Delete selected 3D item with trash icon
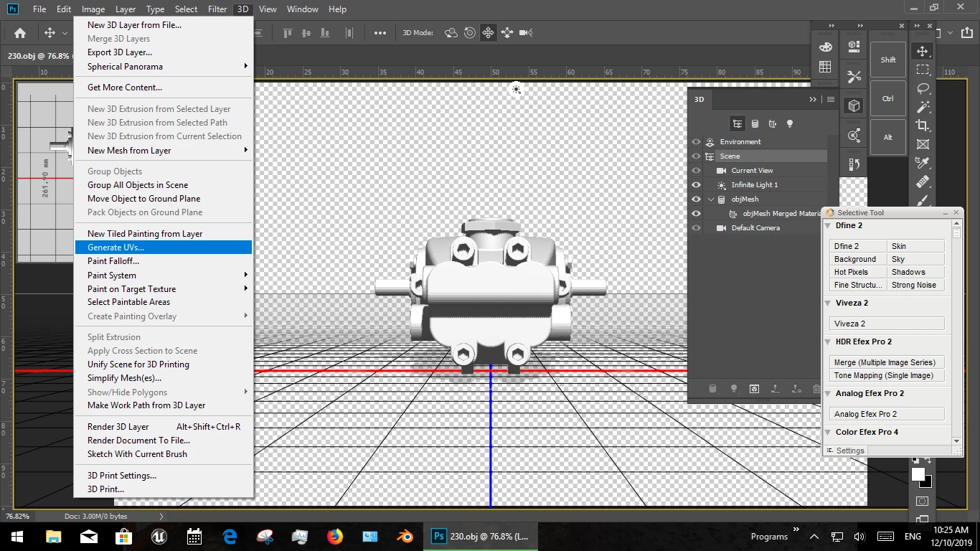The width and height of the screenshot is (980, 551). pos(816,389)
